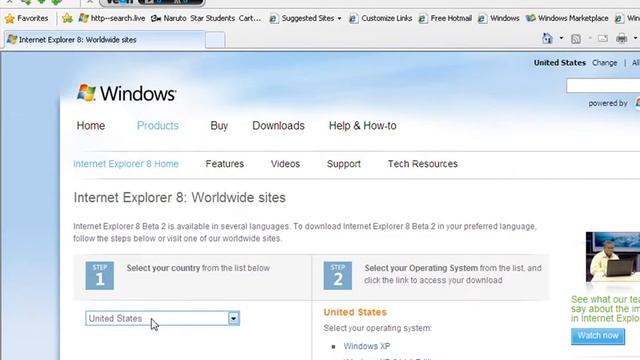640x360 pixels.
Task: Open the Downloads navigation item
Action: 278,126
